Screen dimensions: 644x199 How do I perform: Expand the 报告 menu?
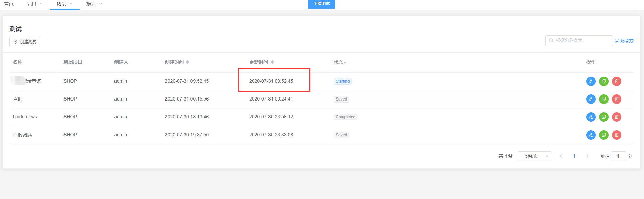94,4
